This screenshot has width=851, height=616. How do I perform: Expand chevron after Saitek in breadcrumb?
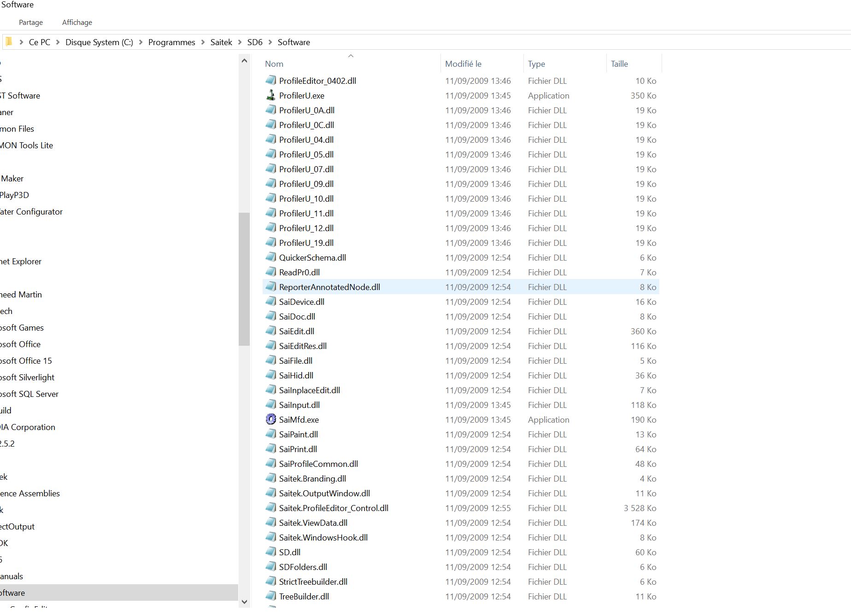click(x=240, y=42)
